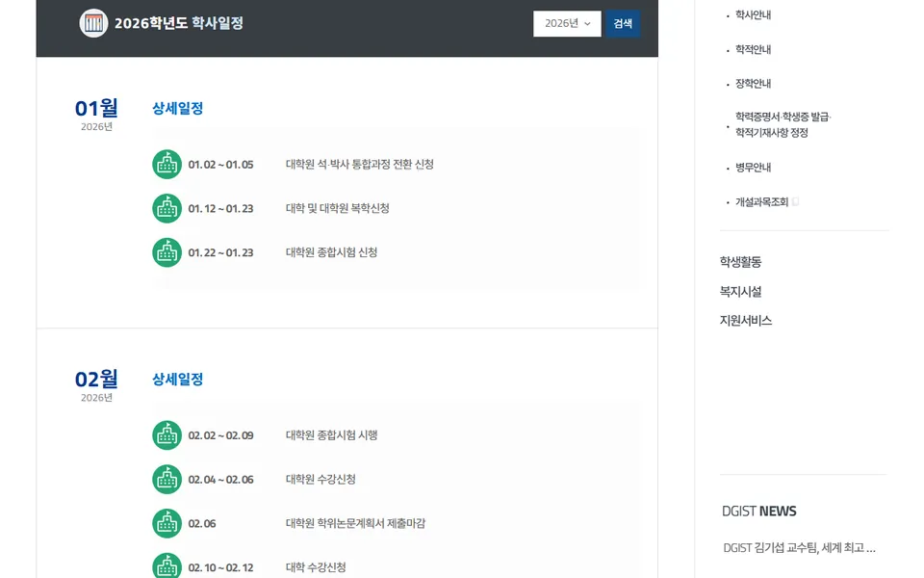Click school icon for 01.02 ~ 01.05 row
924x578 pixels.
point(167,164)
